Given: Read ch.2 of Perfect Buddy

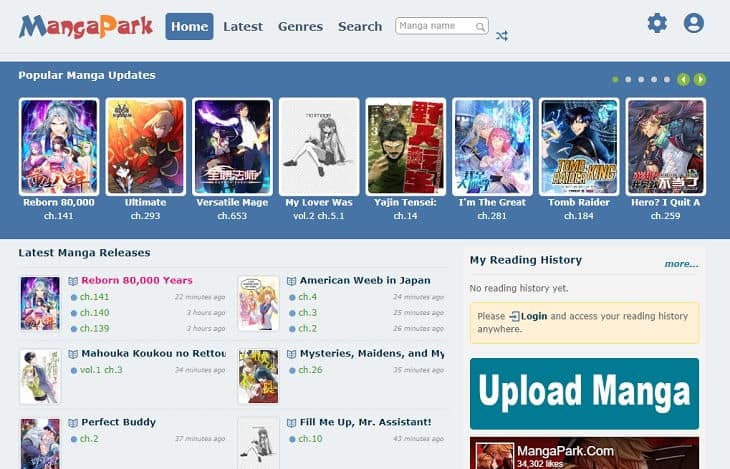Looking at the screenshot, I should pyautogui.click(x=89, y=439).
